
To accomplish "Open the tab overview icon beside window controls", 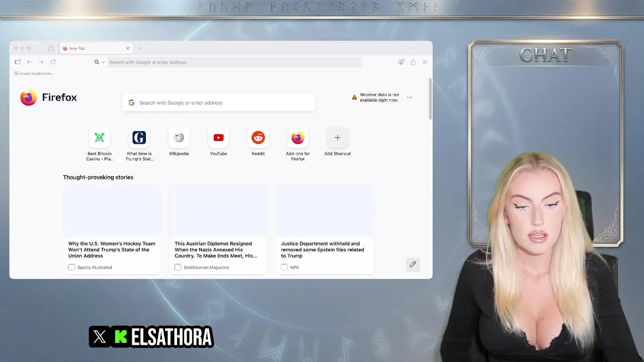I will (51, 48).
